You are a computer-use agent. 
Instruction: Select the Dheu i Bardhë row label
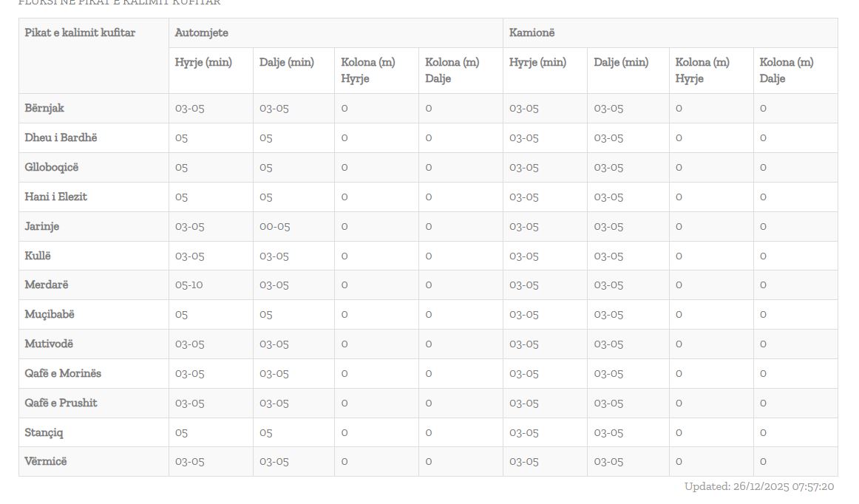pos(61,137)
